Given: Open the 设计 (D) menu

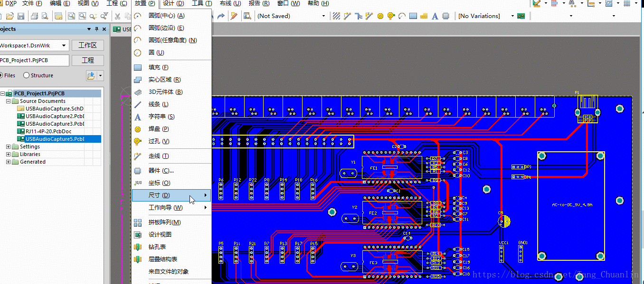Looking at the screenshot, I should pos(173,3).
